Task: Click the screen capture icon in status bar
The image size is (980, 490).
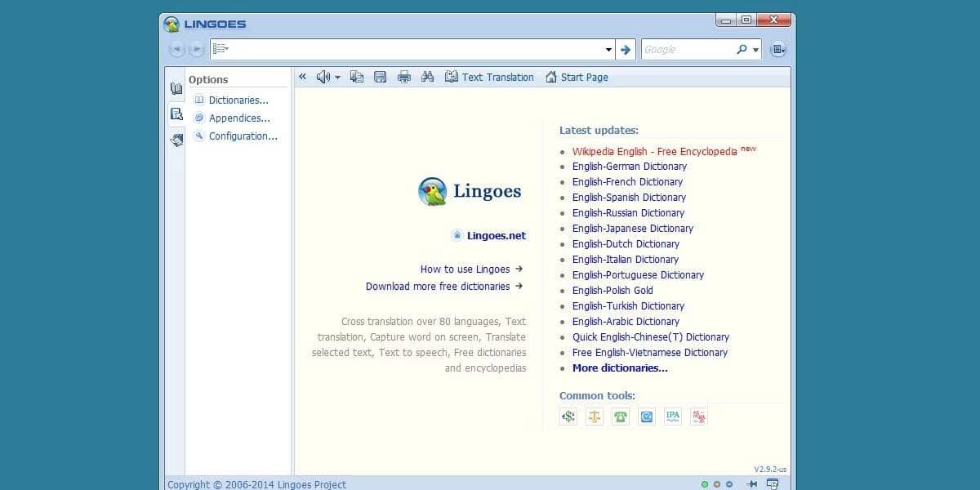Action: tap(773, 484)
